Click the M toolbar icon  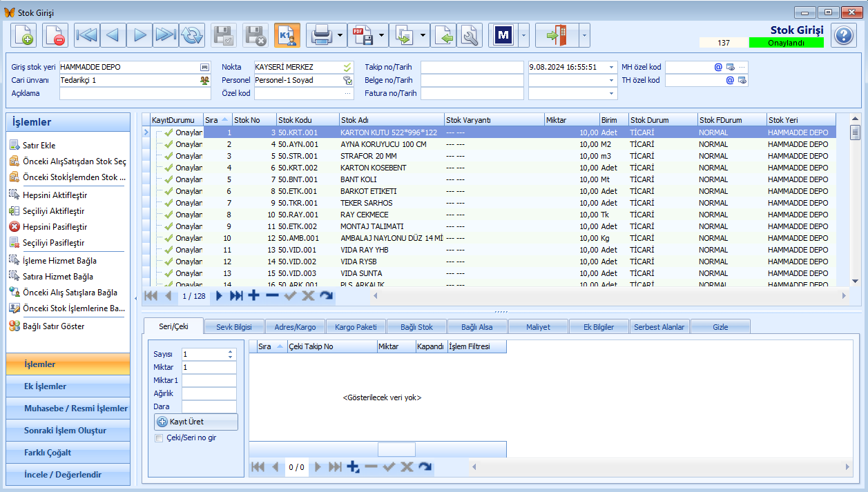coord(503,35)
